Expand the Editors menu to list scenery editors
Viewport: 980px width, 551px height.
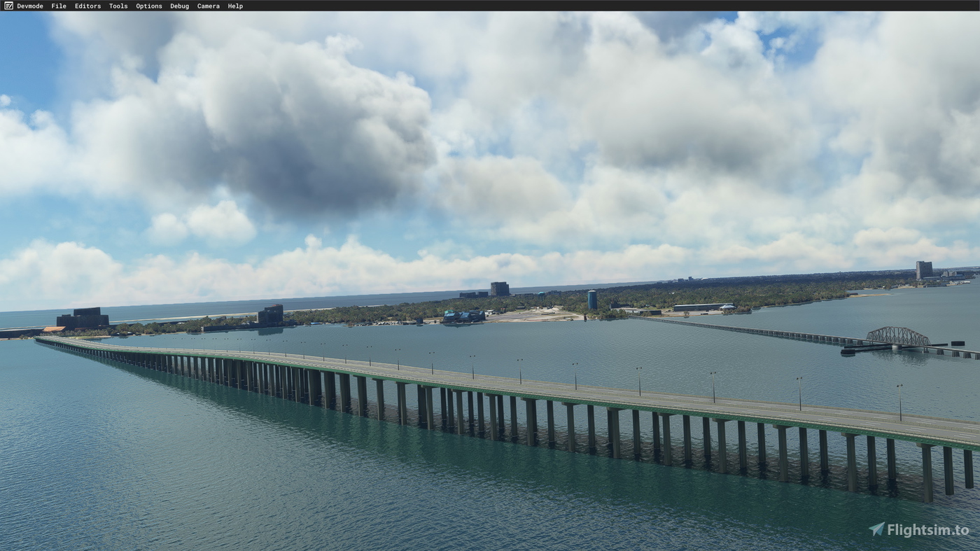point(87,6)
